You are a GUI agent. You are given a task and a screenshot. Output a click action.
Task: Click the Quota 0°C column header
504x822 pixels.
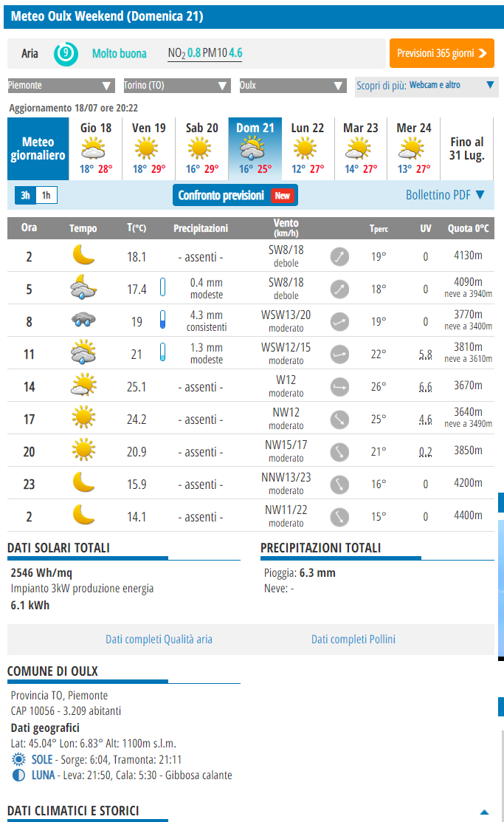468,228
